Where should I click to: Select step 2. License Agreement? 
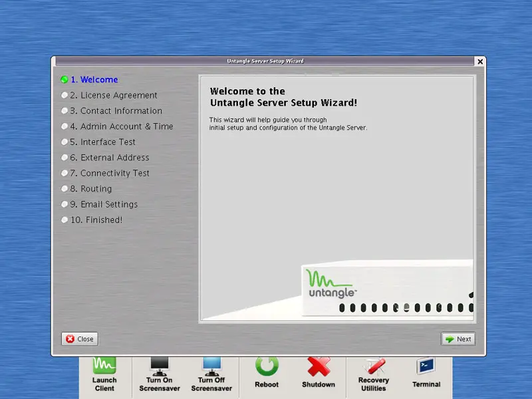pos(109,95)
